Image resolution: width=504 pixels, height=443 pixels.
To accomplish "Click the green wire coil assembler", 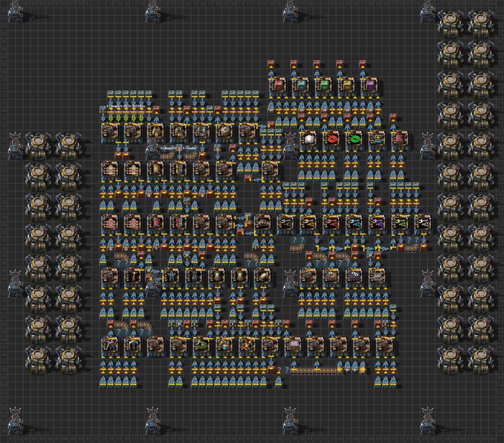I will coord(354,140).
